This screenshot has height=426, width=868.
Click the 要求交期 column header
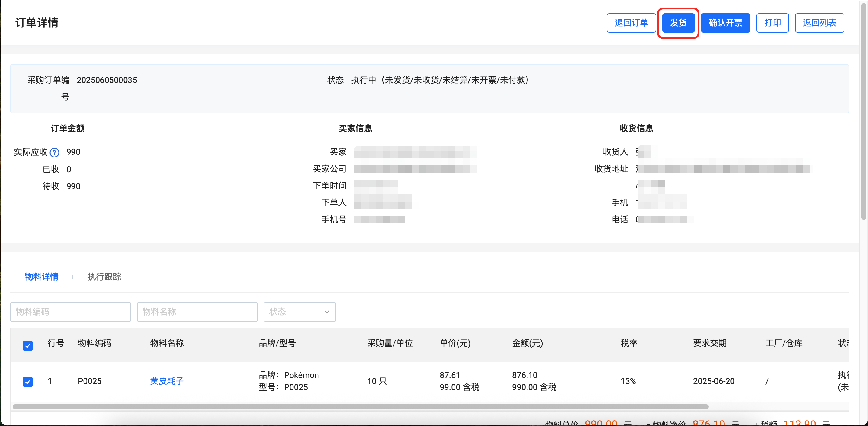[710, 343]
